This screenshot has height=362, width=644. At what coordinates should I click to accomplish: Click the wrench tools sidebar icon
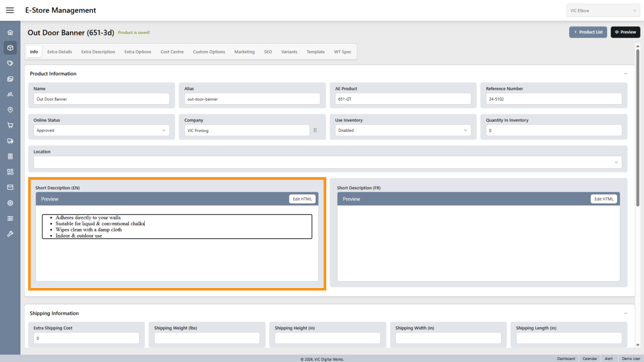click(x=10, y=234)
